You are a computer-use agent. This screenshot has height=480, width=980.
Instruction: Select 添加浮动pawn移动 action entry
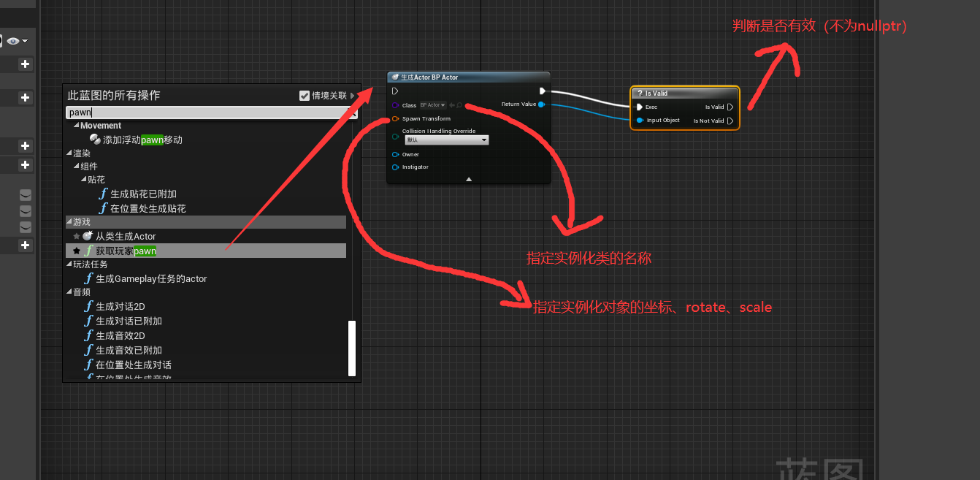142,140
